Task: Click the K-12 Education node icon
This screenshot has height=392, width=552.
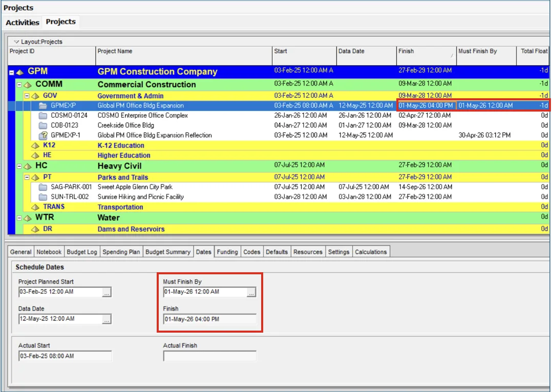Action: (34, 145)
